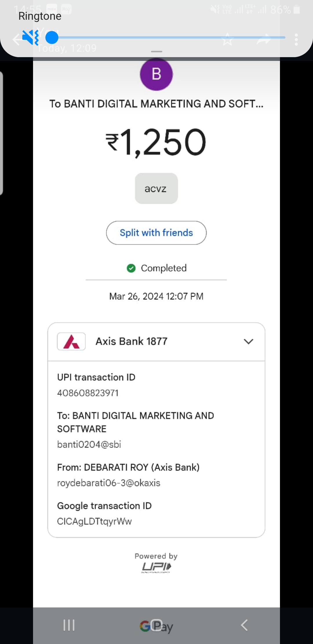Tap the purple B recipient avatar
The image size is (313, 644).
click(156, 74)
